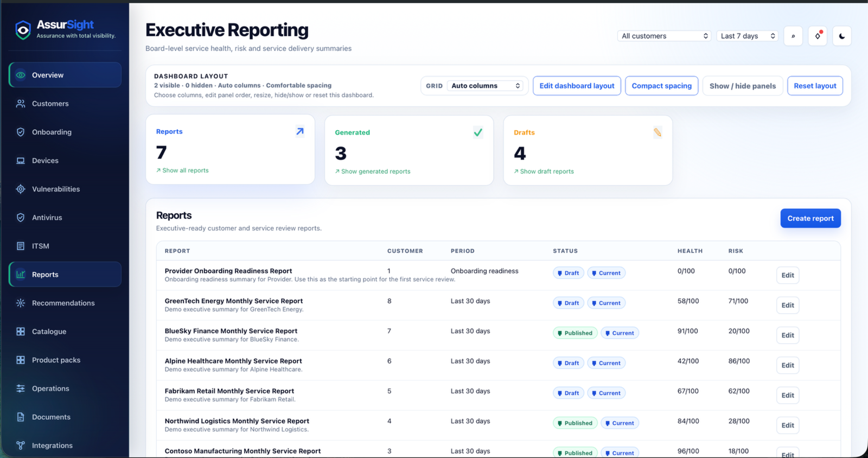Click the Onboarding shield icon
Viewport: 868px width, 458px height.
click(21, 132)
